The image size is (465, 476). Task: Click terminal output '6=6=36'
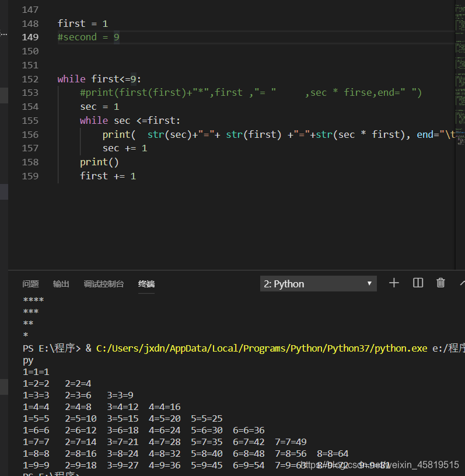tap(249, 430)
